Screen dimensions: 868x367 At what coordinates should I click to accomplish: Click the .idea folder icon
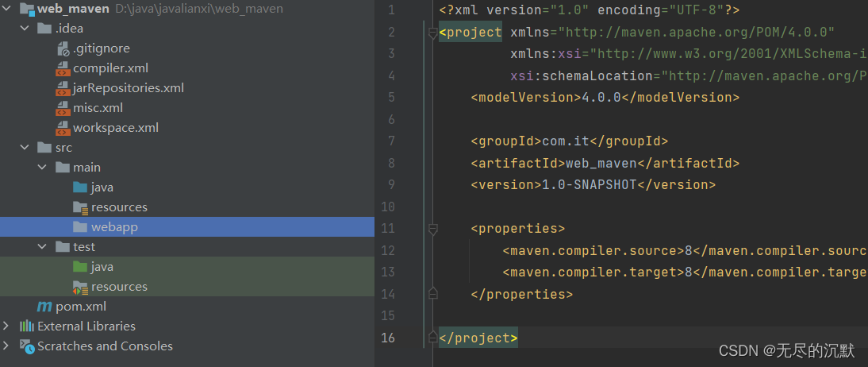coord(44,29)
